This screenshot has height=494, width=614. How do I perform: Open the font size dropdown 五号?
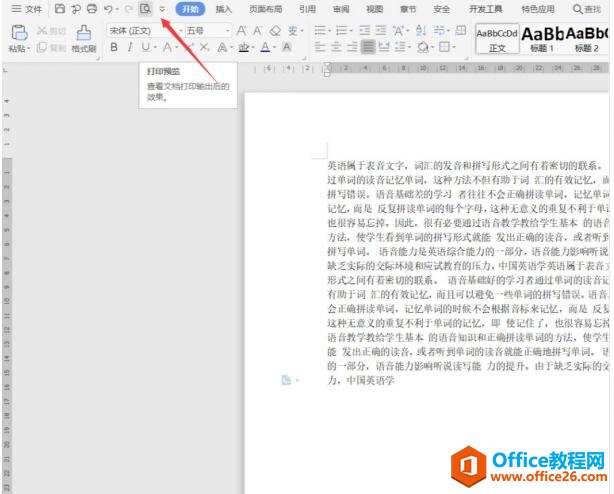[207, 30]
